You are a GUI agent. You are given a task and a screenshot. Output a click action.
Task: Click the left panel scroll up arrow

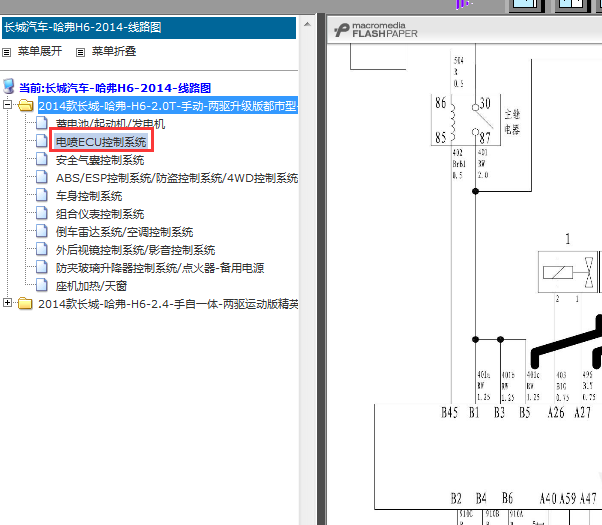pyautogui.click(x=307, y=24)
